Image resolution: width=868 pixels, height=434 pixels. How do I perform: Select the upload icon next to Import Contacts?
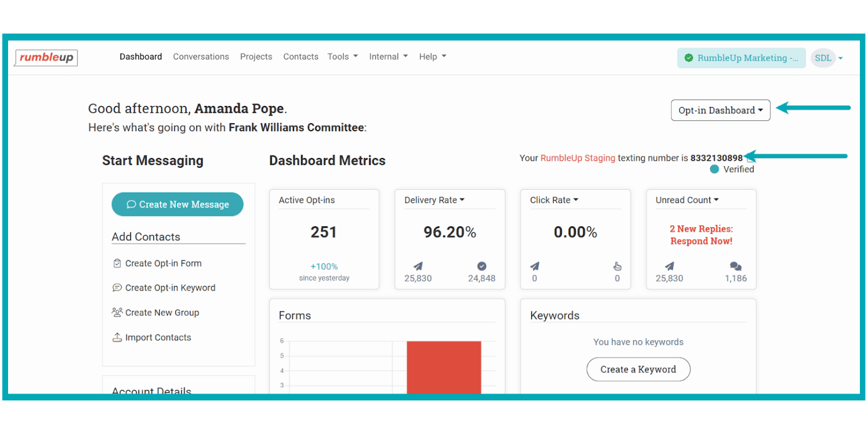coord(117,337)
